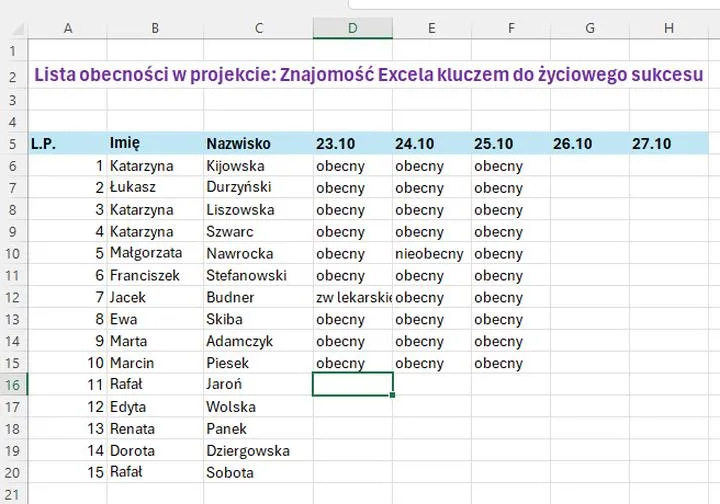Screen dimensions: 720x504
Task: Click the active empty cell D16
Action: (x=353, y=384)
